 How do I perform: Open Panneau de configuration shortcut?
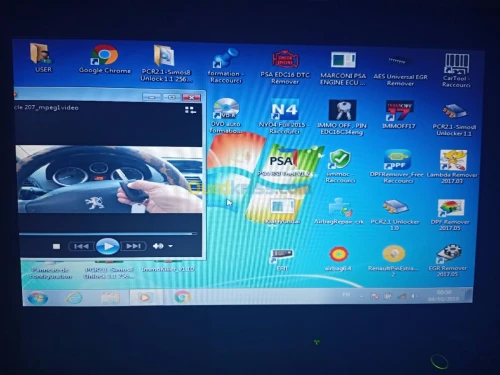(x=51, y=270)
